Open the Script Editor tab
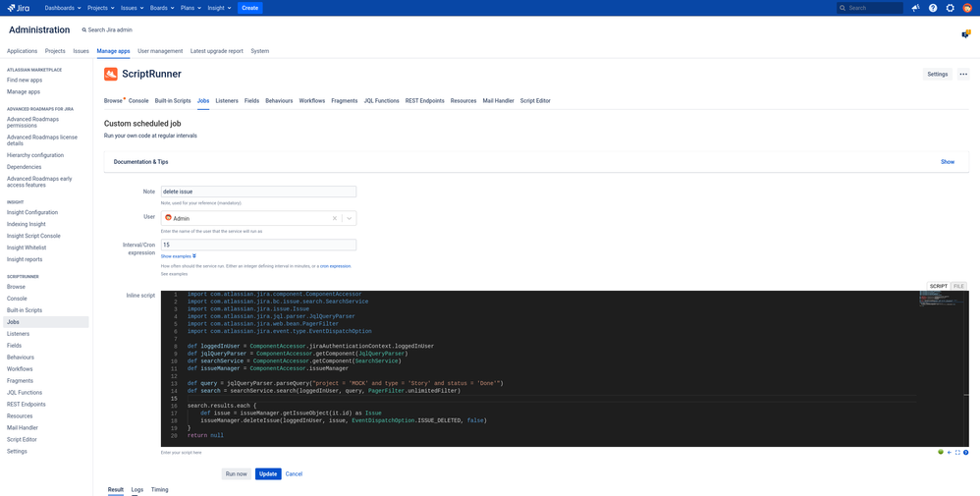The width and height of the screenshot is (980, 496). click(535, 101)
